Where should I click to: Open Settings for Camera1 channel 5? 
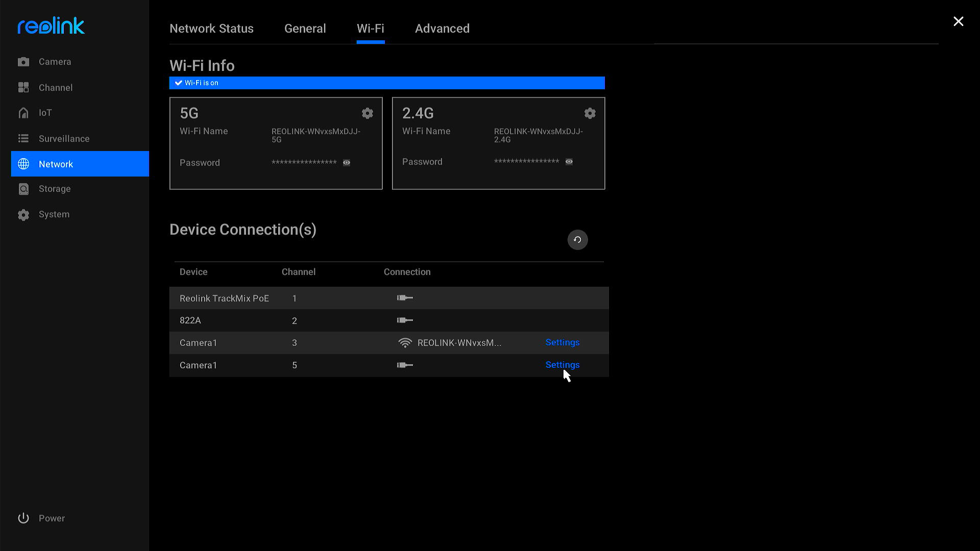click(x=562, y=365)
